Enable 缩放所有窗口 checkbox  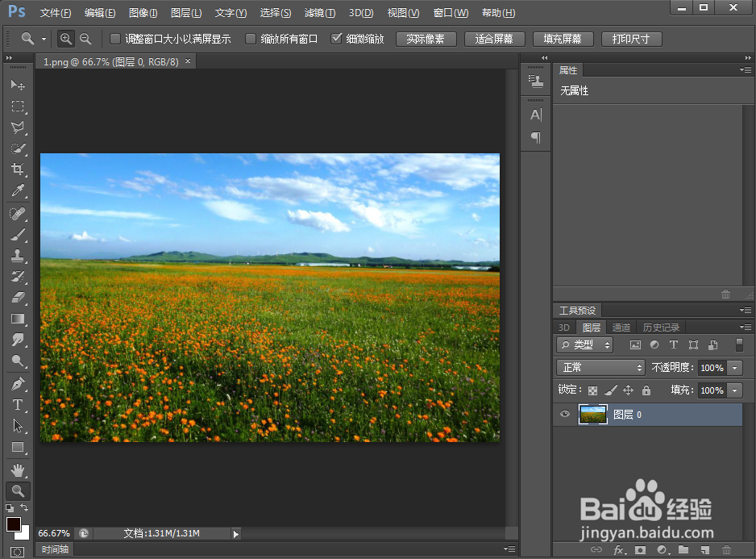(250, 39)
